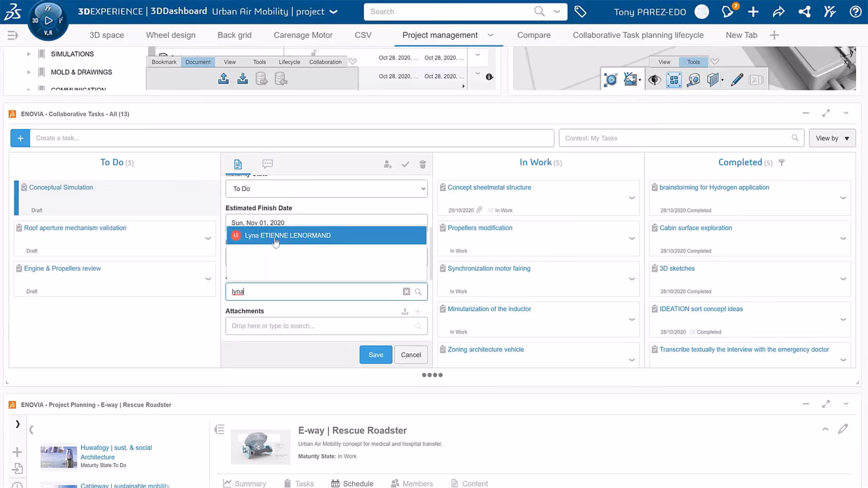The width and height of the screenshot is (868, 488).
Task: Select the pencil markup tool in 3D toolbar
Action: (737, 80)
